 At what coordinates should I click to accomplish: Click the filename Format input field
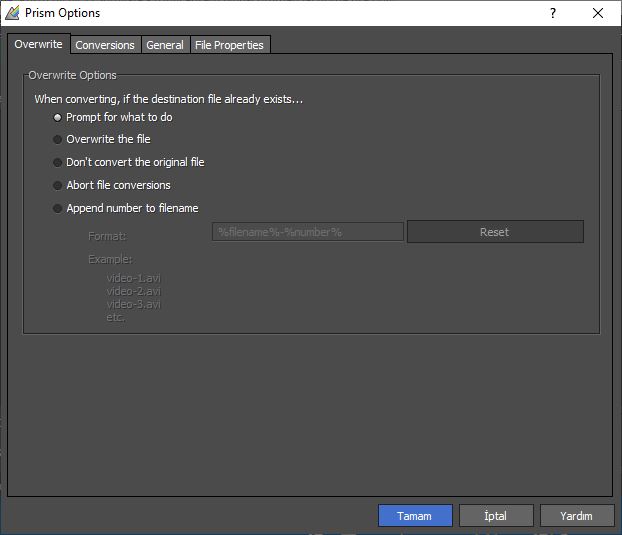point(308,232)
